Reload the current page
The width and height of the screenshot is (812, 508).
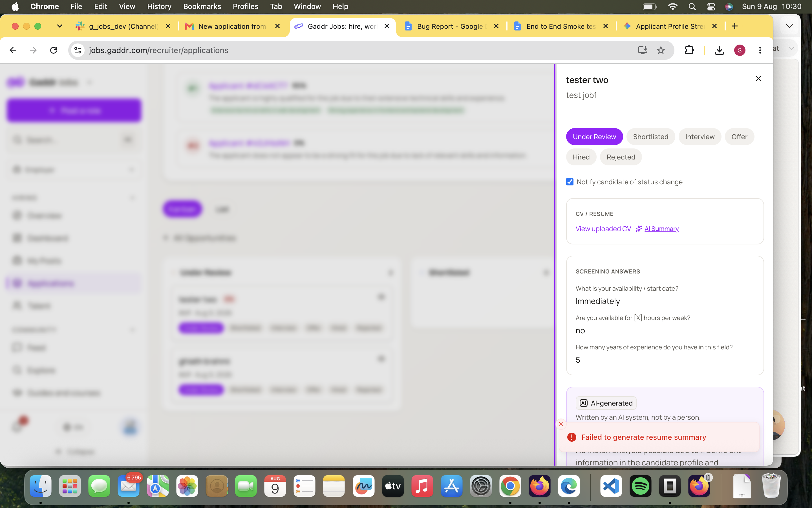(x=54, y=51)
